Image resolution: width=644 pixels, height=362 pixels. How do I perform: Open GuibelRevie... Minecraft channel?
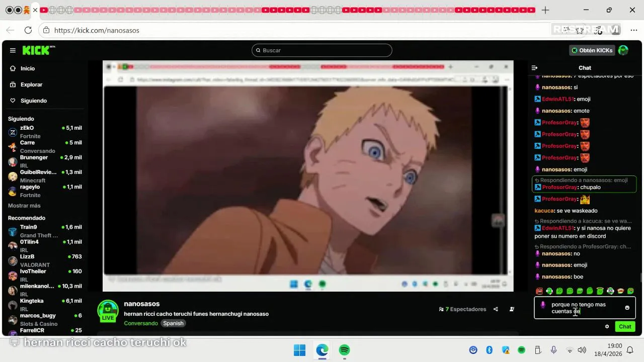(x=45, y=176)
